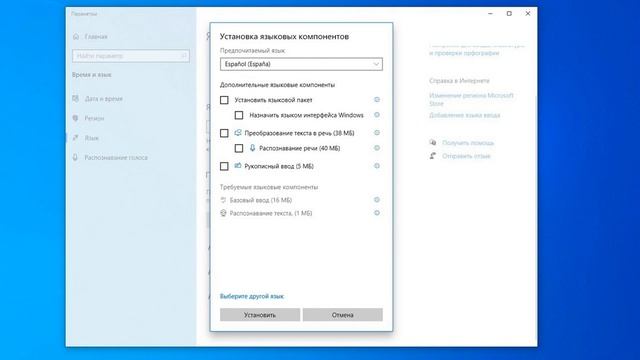
Task: Open the Español (España) preferred language dropdown
Action: point(301,64)
